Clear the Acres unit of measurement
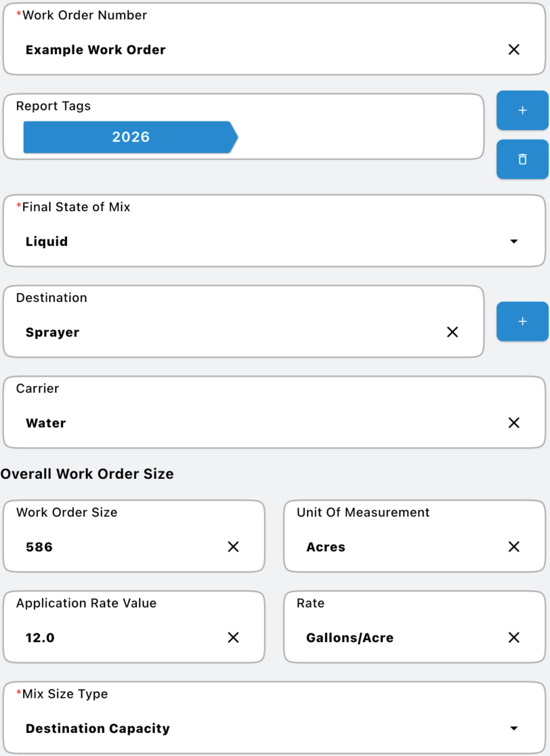Viewport: 550px width, 756px height. 513,547
